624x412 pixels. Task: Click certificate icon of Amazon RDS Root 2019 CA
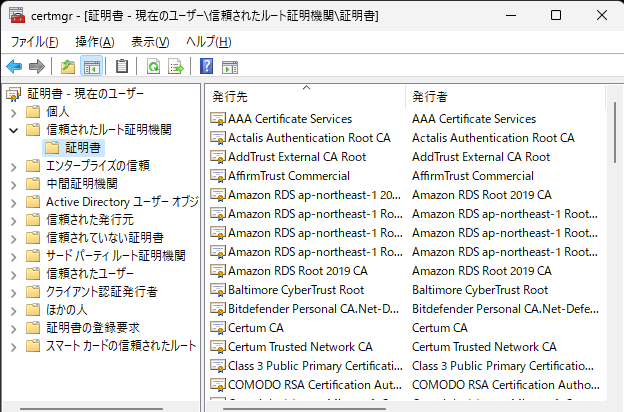(218, 271)
